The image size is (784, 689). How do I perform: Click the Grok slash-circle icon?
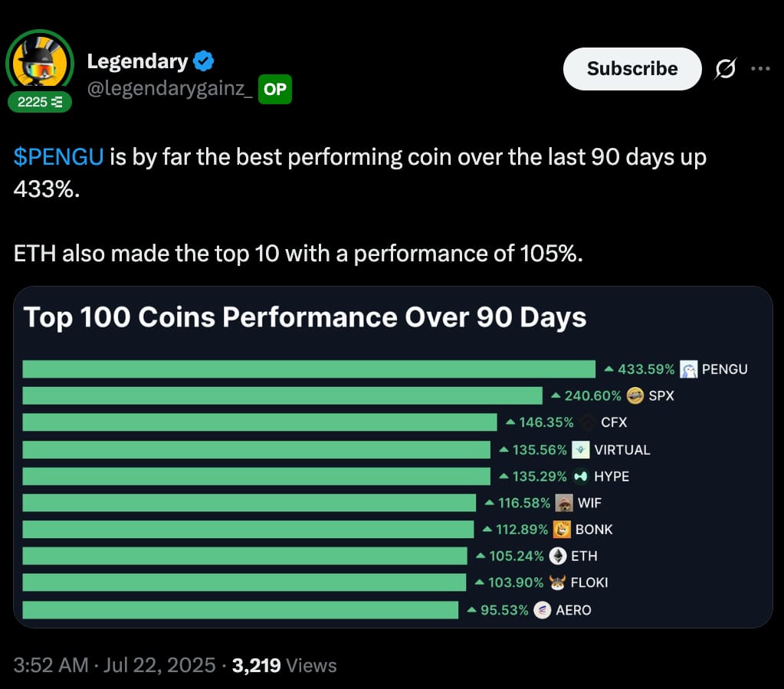725,68
